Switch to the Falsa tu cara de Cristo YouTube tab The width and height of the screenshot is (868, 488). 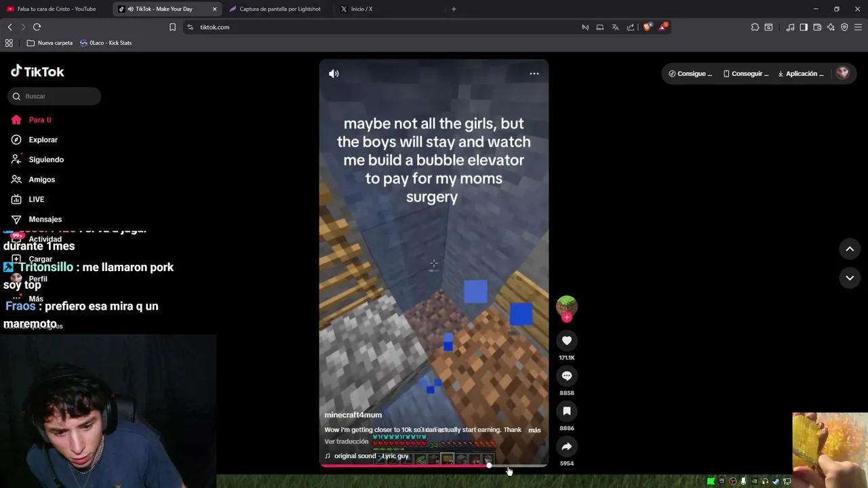click(56, 9)
